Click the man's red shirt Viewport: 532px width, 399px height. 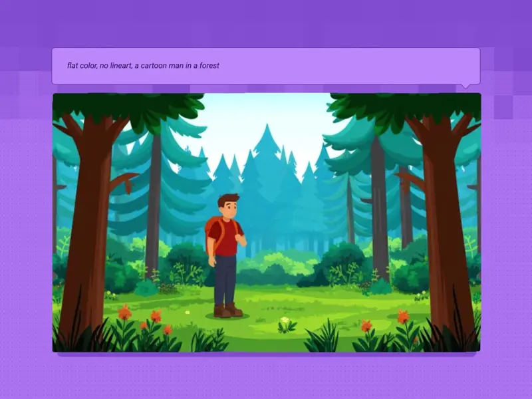(226, 239)
